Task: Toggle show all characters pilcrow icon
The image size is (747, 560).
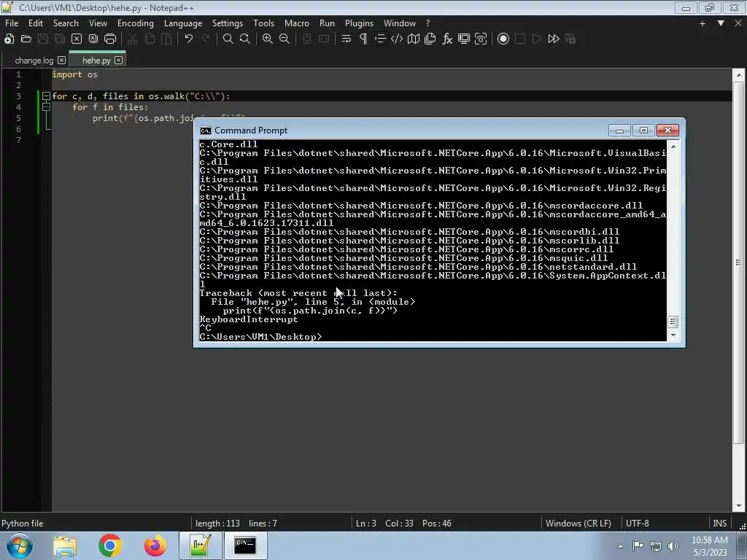Action: pyautogui.click(x=363, y=39)
